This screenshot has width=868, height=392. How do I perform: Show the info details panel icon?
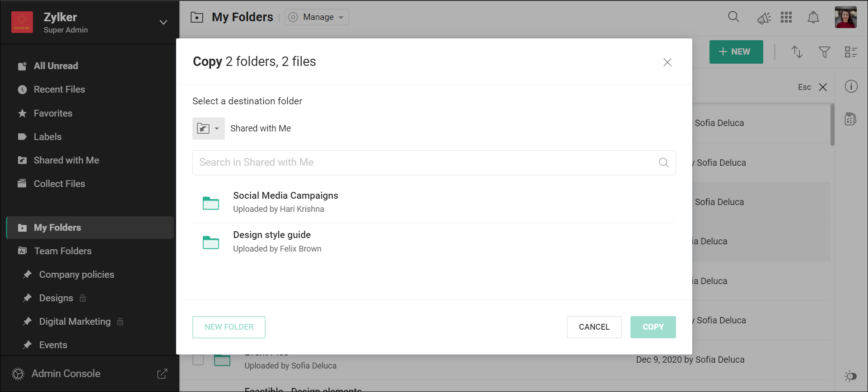pyautogui.click(x=851, y=86)
